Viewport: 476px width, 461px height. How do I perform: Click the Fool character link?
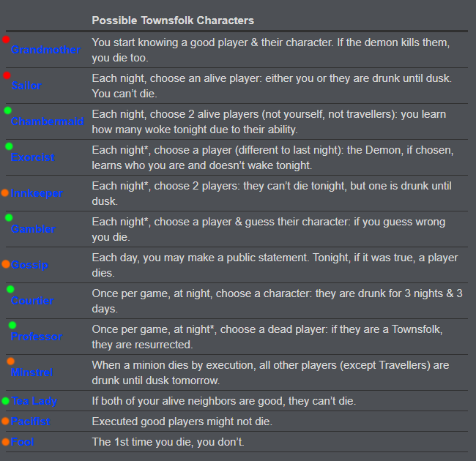[22, 442]
